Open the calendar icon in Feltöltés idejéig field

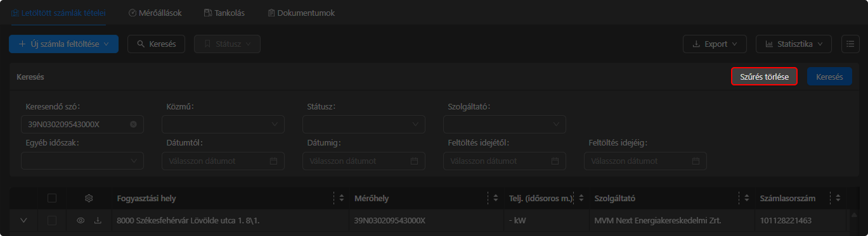pos(696,161)
